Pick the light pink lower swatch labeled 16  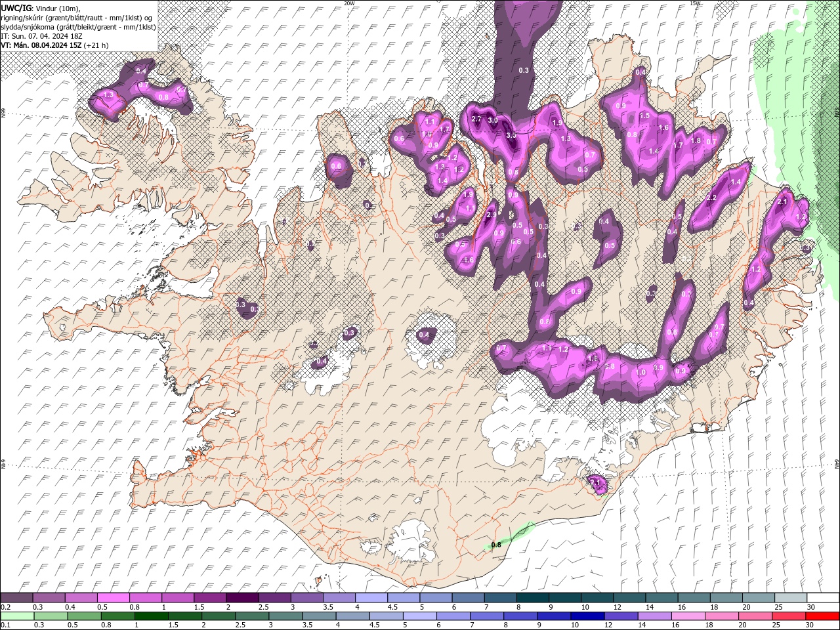point(689,616)
